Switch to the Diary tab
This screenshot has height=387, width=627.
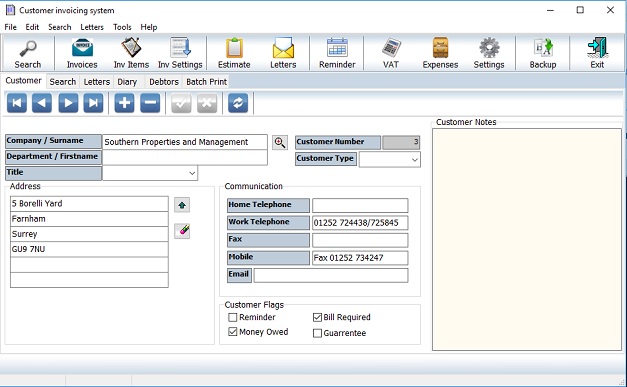(x=127, y=82)
